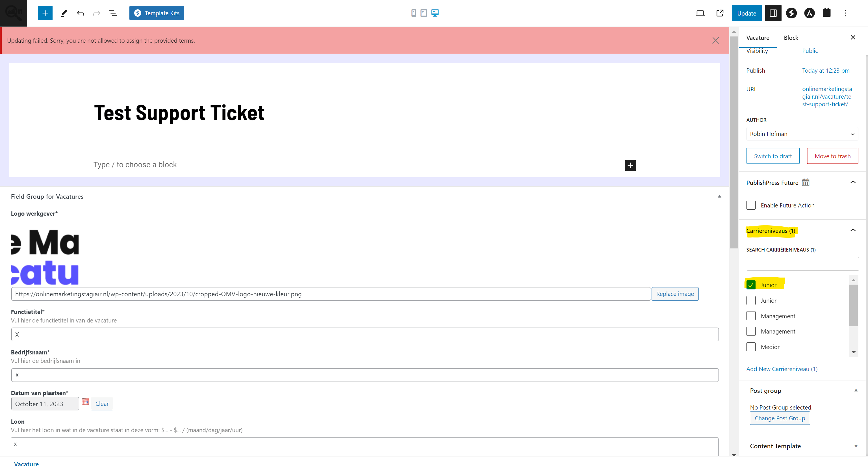Collapse the PublishPress Future panel
Viewport: 868px width, 472px height.
pos(853,182)
